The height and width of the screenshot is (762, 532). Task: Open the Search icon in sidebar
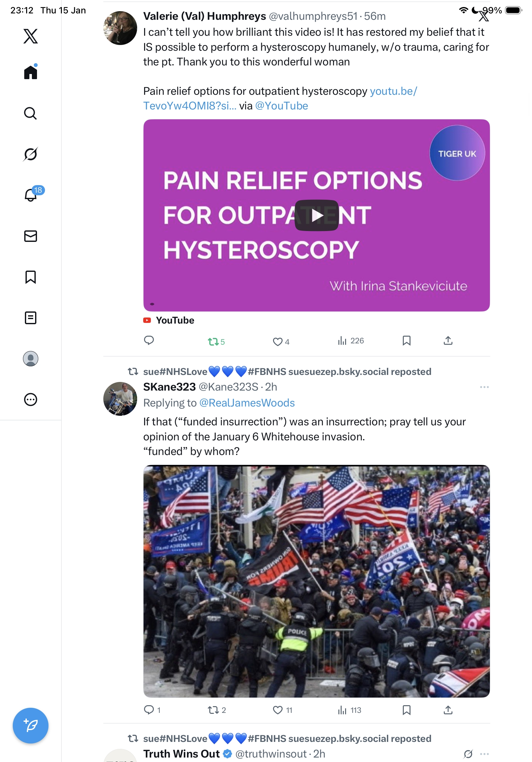pyautogui.click(x=31, y=114)
